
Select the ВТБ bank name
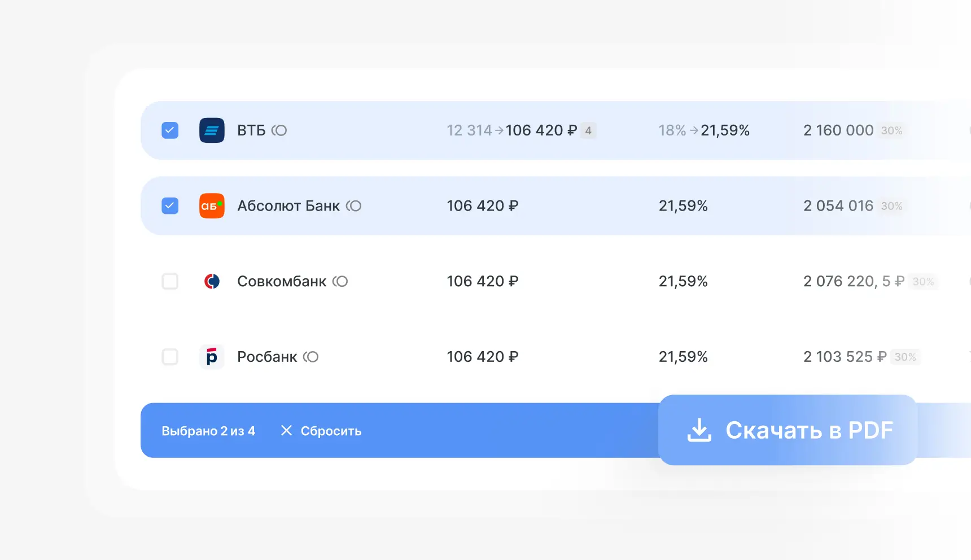coord(251,130)
